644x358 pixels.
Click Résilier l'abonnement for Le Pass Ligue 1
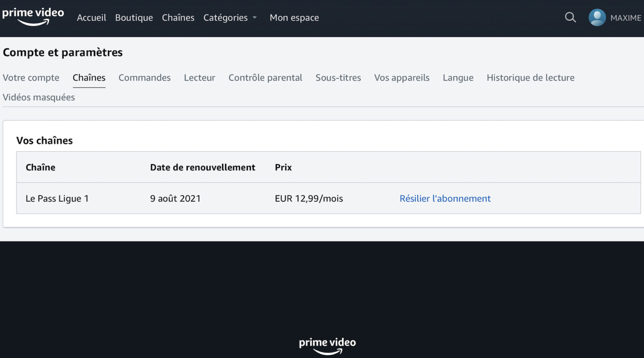coord(445,198)
